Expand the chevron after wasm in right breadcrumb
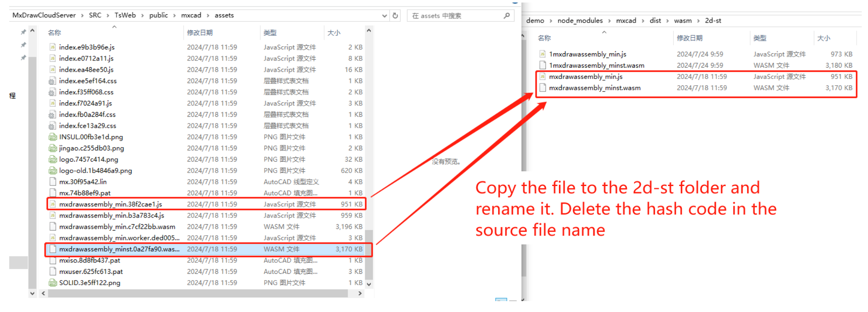The height and width of the screenshot is (312, 868). coord(698,21)
